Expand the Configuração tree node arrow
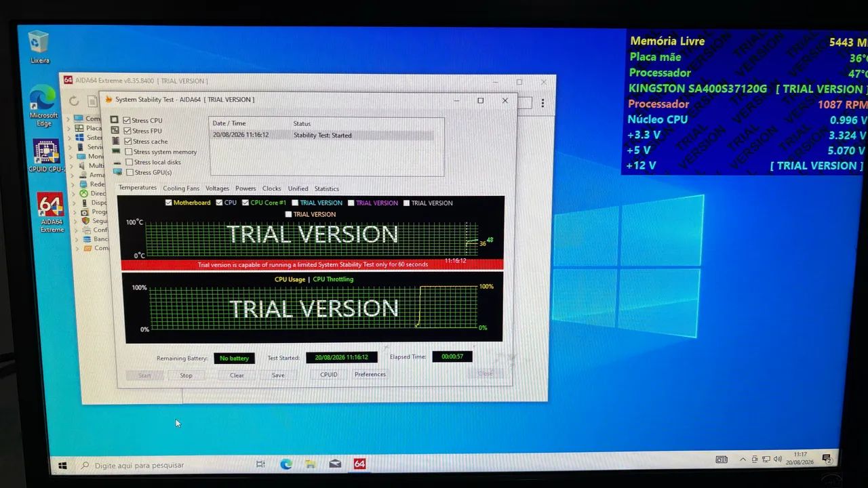 [x=77, y=230]
